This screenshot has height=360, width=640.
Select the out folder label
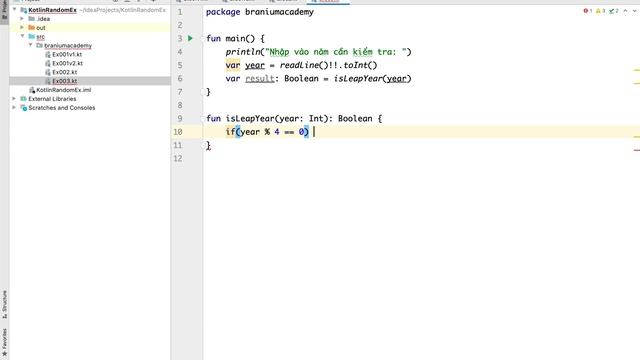(41, 28)
